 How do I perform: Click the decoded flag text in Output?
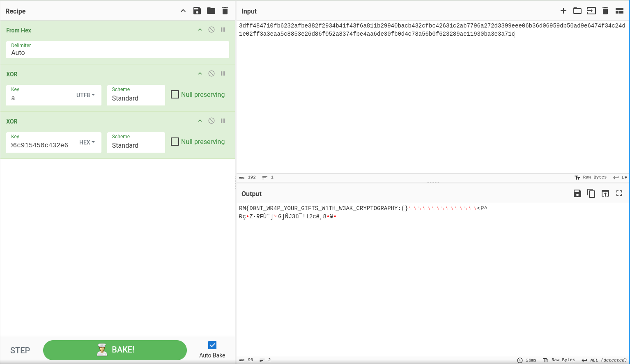pyautogui.click(x=324, y=208)
